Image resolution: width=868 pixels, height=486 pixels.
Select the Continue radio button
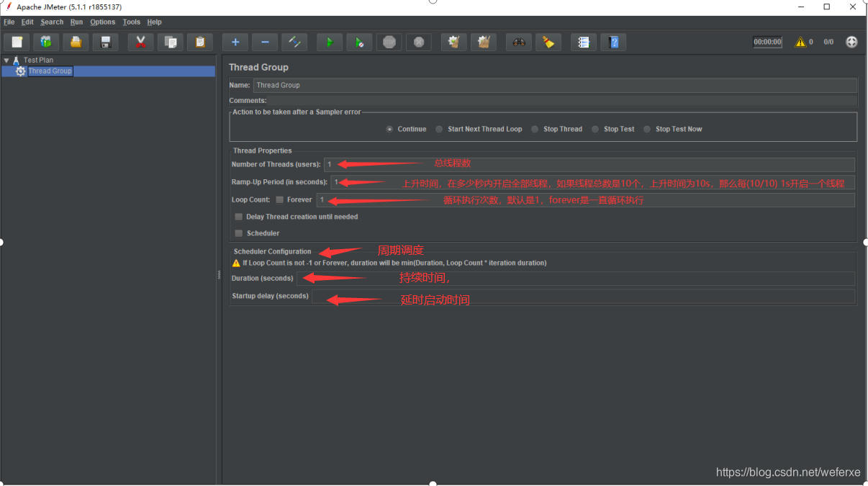389,130
